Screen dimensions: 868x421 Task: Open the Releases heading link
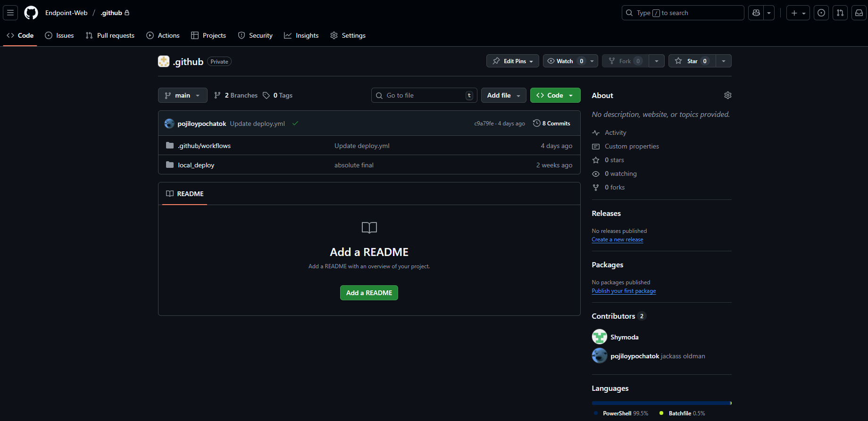[x=606, y=214]
